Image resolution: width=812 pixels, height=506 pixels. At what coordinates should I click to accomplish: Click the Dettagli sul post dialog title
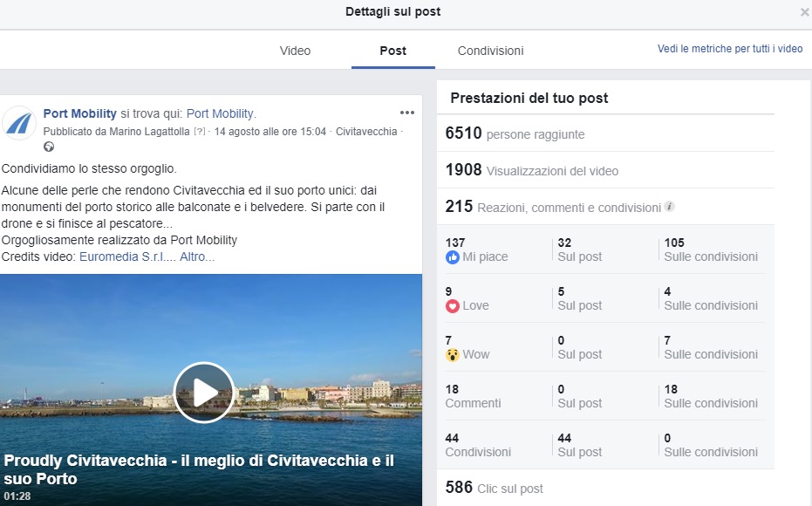pos(393,11)
